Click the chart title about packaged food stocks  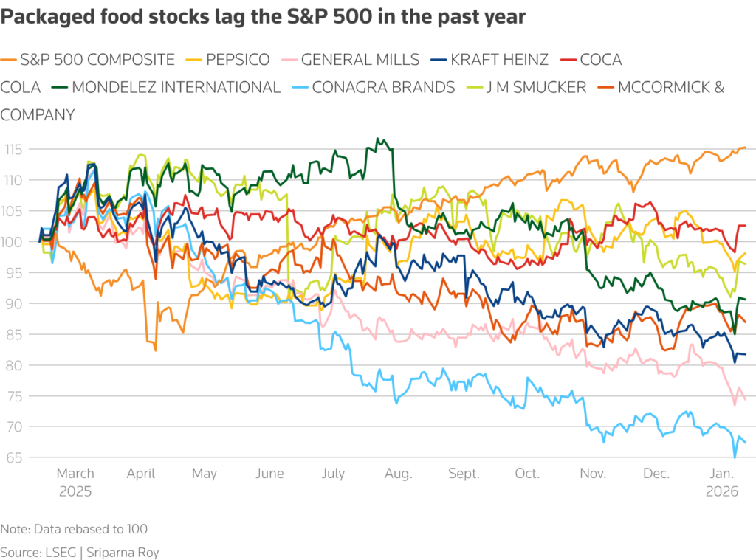(x=263, y=18)
